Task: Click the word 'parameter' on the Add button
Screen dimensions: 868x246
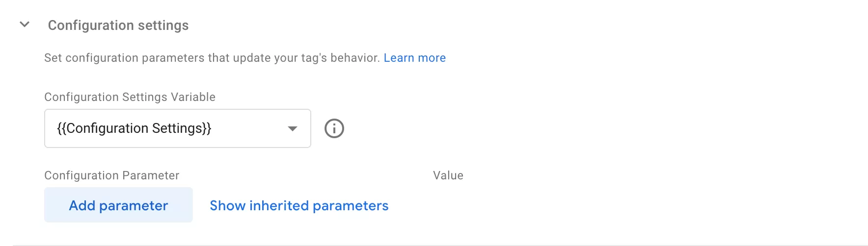Action: (134, 206)
